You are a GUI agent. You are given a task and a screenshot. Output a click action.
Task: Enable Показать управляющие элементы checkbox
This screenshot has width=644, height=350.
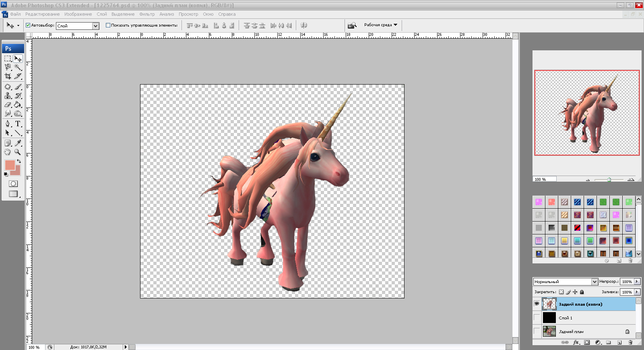coord(108,25)
